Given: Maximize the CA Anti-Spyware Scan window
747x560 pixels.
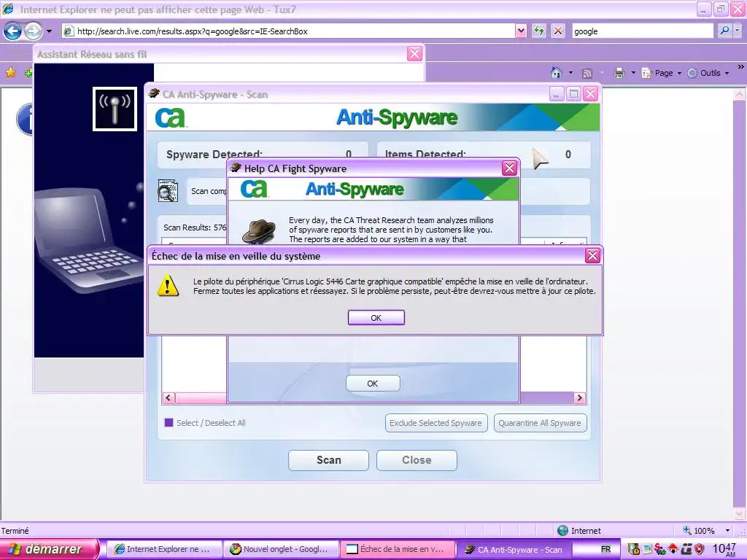Looking at the screenshot, I should tap(573, 94).
